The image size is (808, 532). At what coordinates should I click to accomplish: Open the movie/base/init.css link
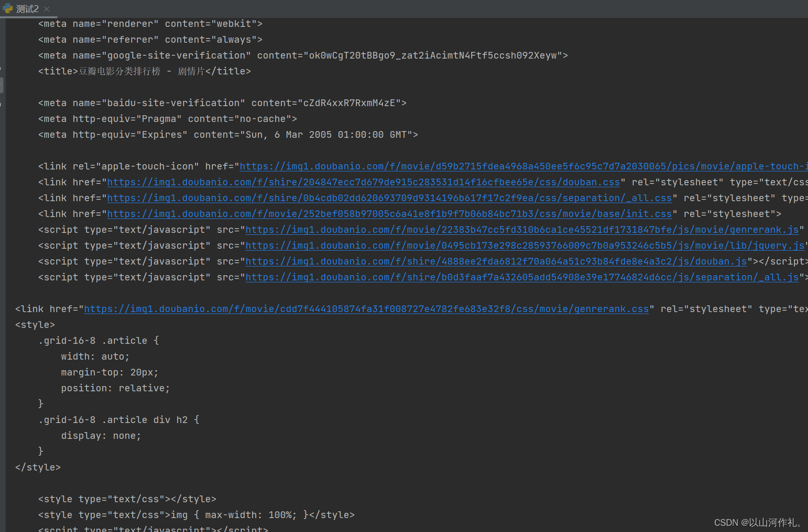[x=390, y=214]
